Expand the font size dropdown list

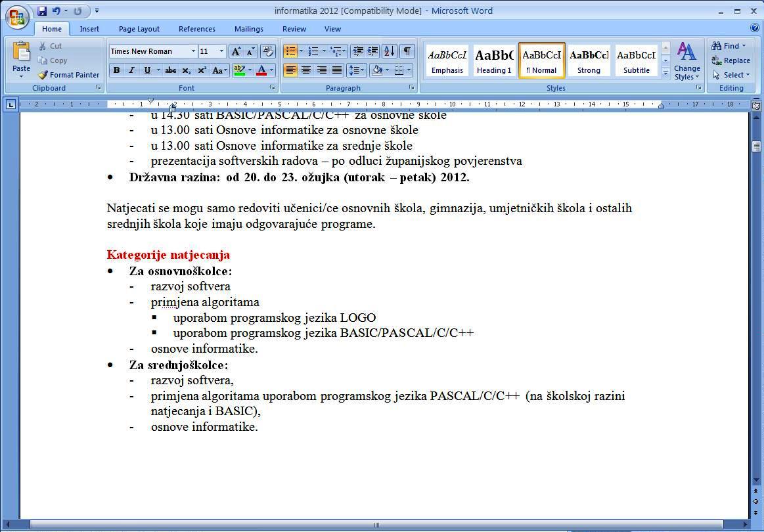[x=221, y=51]
